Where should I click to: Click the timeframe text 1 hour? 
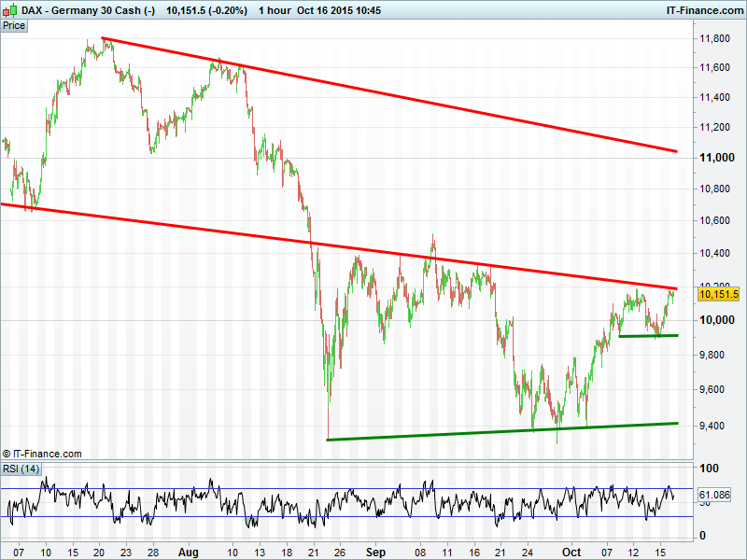275,10
